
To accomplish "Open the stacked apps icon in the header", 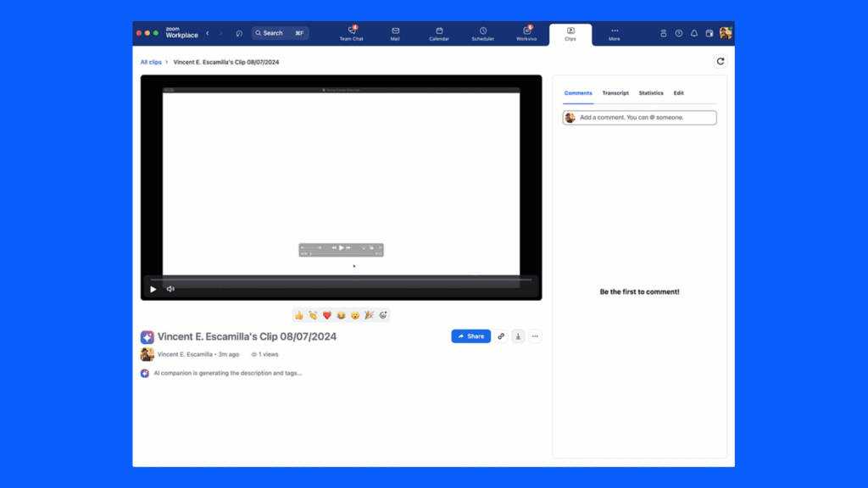I will pyautogui.click(x=663, y=33).
